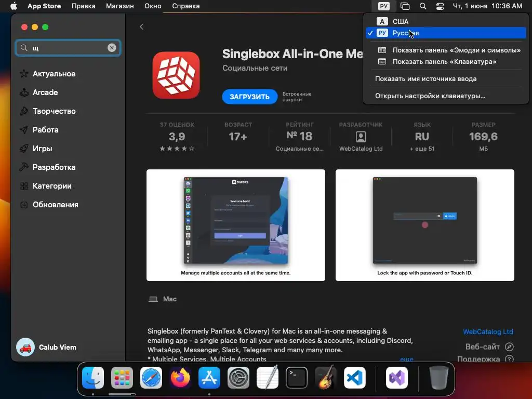Viewport: 532px width, 399px height.
Task: Click the Singlebox red cube app icon
Action: pos(176,75)
